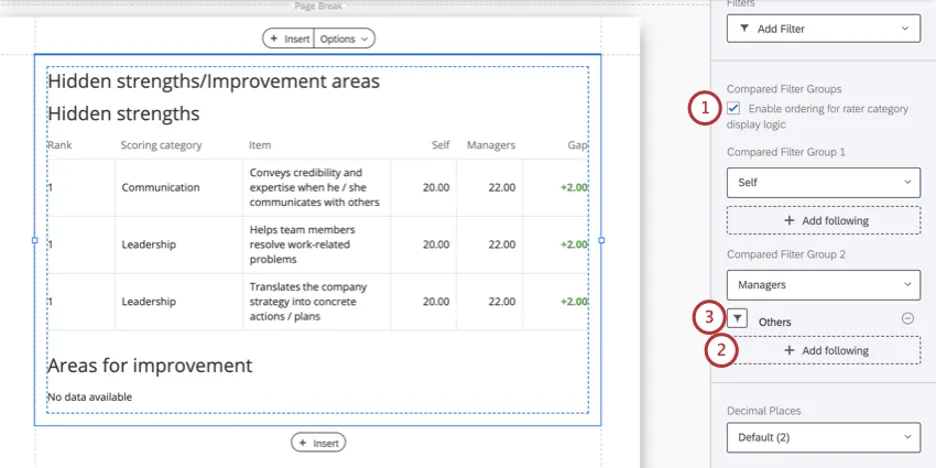Select the Hidden strengths heading text

(124, 113)
